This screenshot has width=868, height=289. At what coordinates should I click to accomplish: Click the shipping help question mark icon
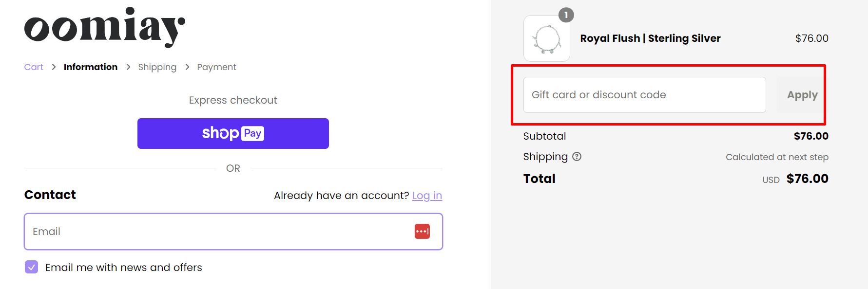point(577,157)
